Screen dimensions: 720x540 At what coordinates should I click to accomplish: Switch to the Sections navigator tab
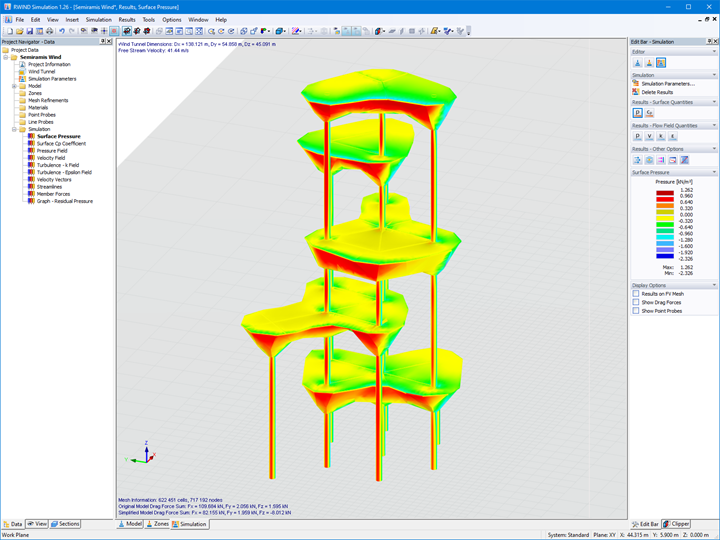[x=65, y=524]
